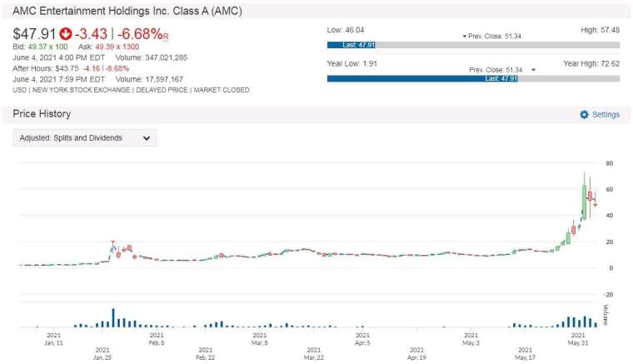Click the Year Low 1.91 label
Viewport: 633px width, 364px height.
pos(352,64)
